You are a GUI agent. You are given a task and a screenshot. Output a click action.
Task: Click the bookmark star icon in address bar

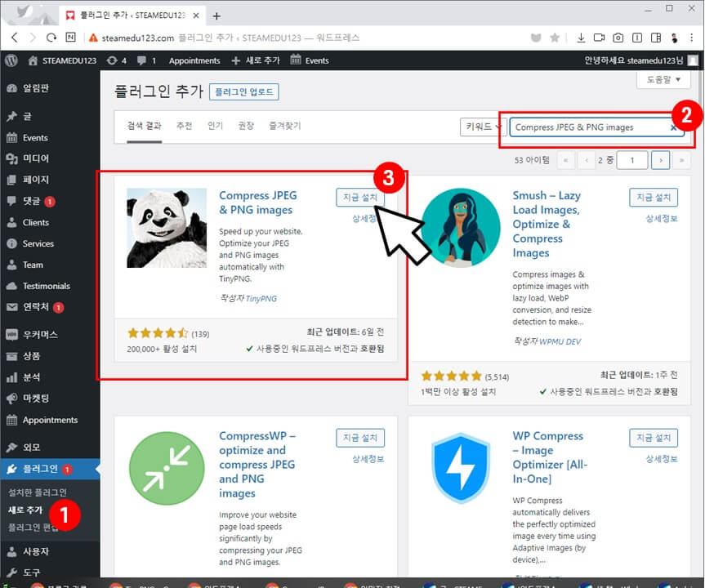pos(555,38)
